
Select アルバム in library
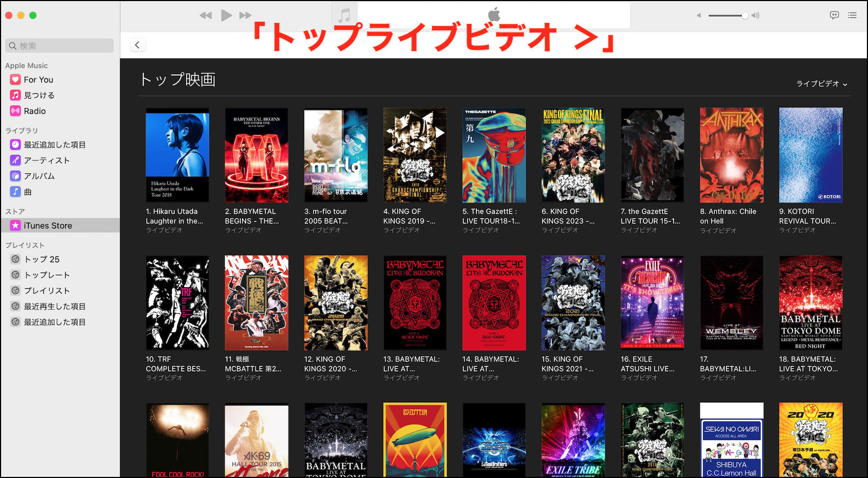tap(60, 176)
